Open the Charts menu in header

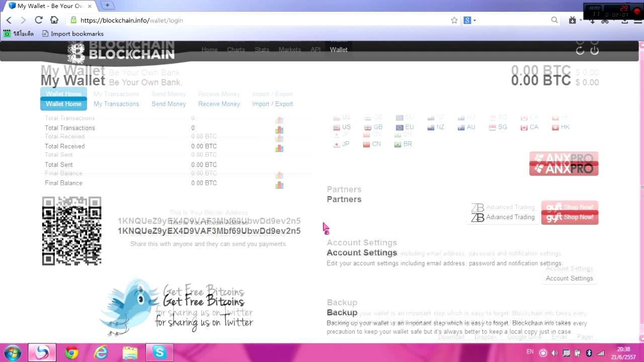click(236, 50)
